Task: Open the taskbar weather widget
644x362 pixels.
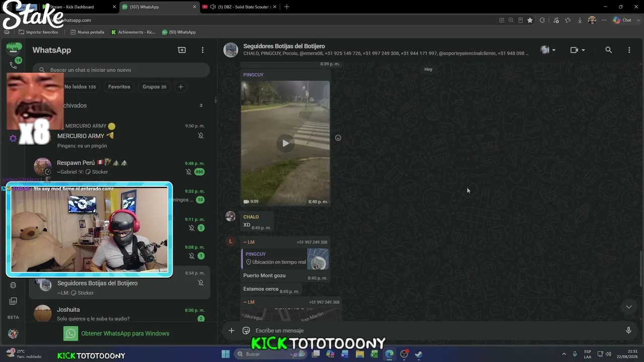Action: tap(24, 354)
